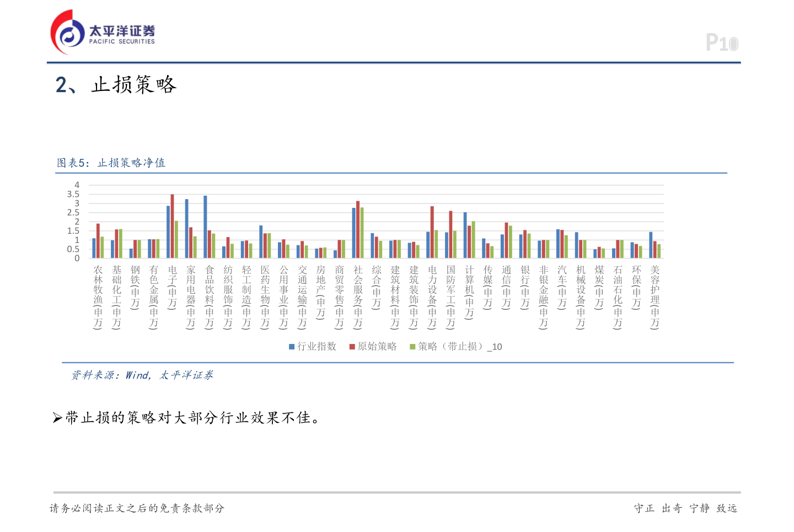Click the blue 行业指数 legend swatch
Viewport: 794px width, 532px height.
(292, 347)
